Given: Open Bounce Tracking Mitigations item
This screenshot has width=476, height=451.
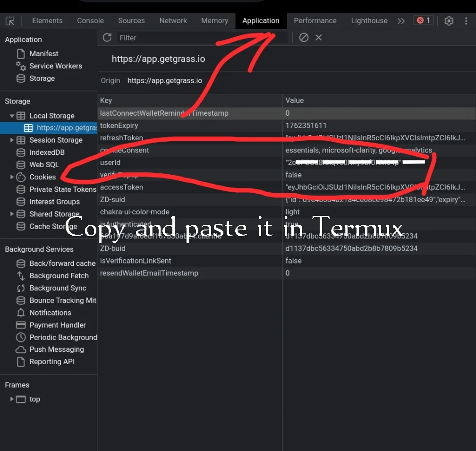Looking at the screenshot, I should (x=63, y=300).
